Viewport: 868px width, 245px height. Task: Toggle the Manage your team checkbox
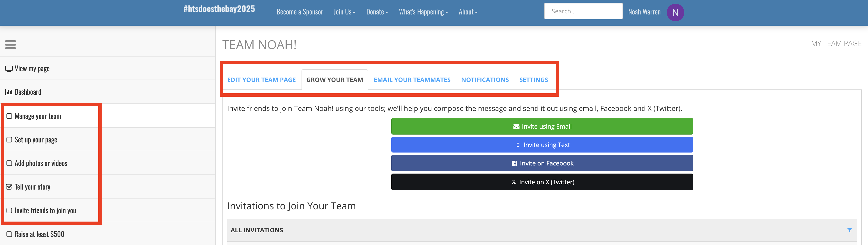[x=9, y=116]
